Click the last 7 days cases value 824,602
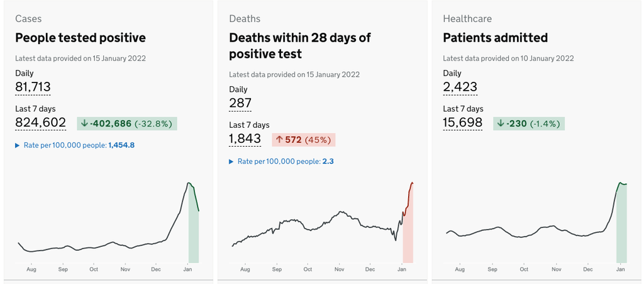 point(40,123)
